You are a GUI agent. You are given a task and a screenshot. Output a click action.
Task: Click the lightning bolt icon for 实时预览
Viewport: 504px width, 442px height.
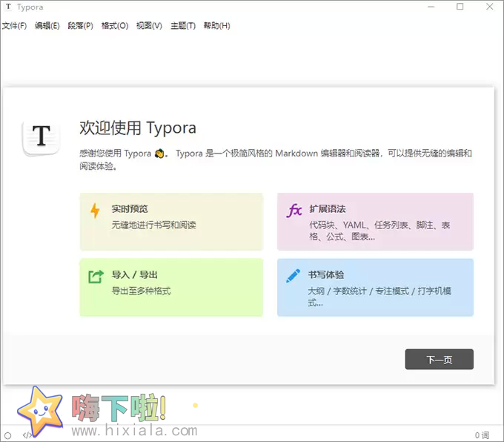(x=95, y=211)
